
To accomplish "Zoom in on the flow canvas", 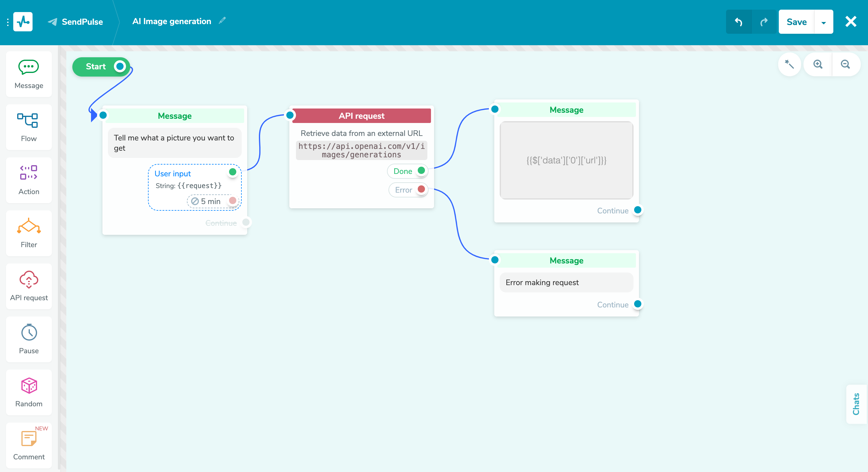I will tap(817, 64).
